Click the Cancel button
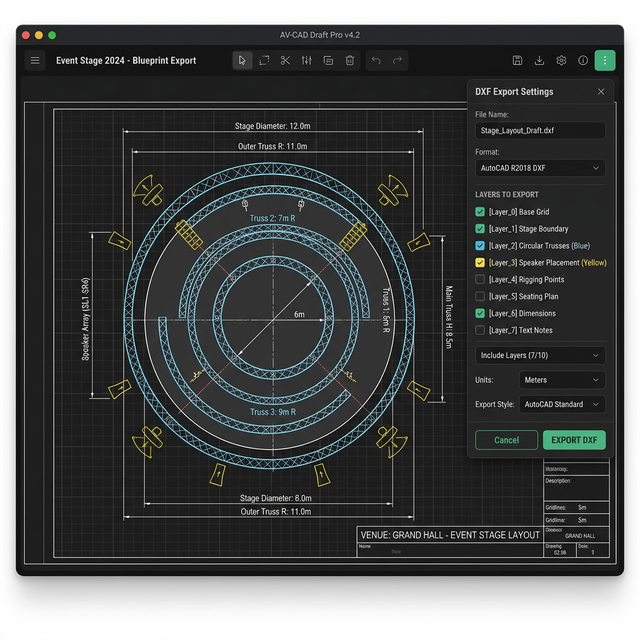This screenshot has height=640, width=640. point(507,440)
